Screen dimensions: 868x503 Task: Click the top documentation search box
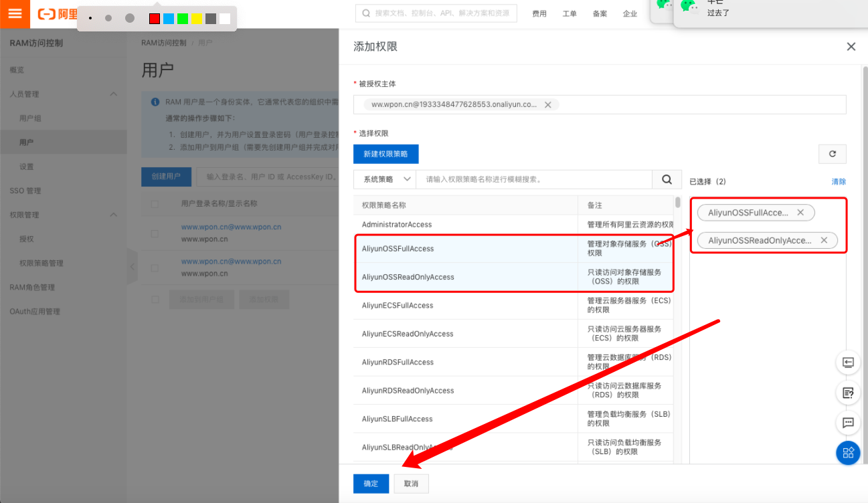(436, 13)
